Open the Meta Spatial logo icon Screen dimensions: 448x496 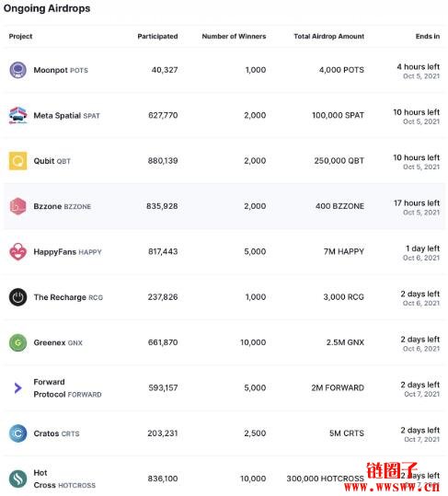pyautogui.click(x=18, y=115)
